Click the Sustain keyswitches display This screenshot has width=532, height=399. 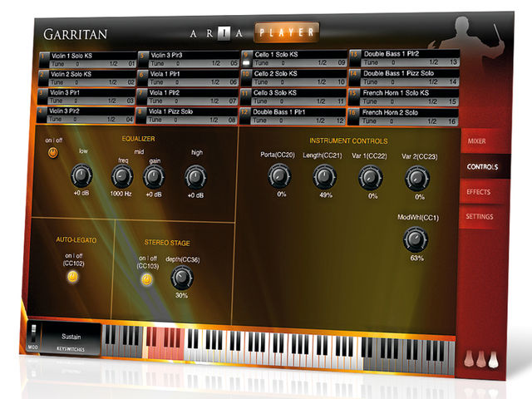71,339
